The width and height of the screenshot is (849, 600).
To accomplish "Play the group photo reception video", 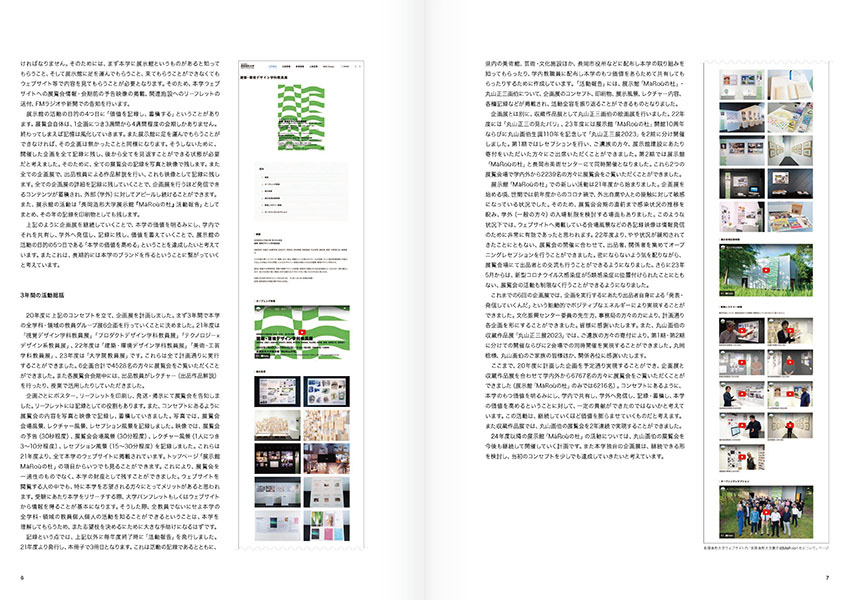I will pos(766,512).
